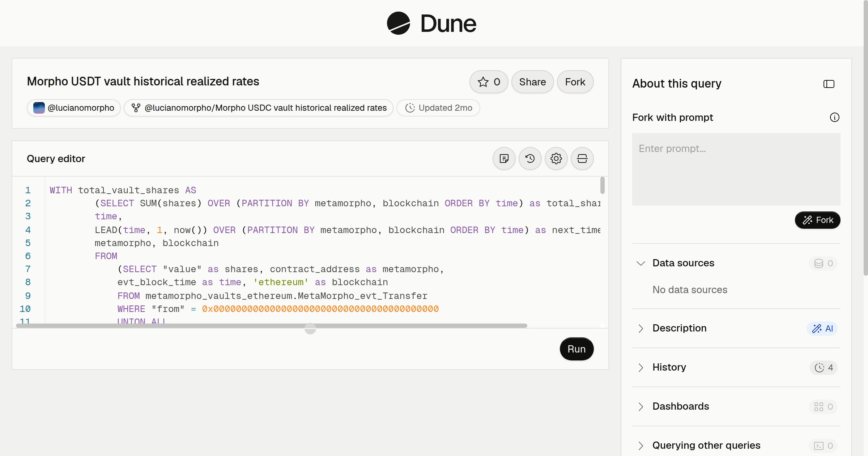
Task: Click code line 1 'WITH total_vault_shares AS'
Action: click(123, 190)
